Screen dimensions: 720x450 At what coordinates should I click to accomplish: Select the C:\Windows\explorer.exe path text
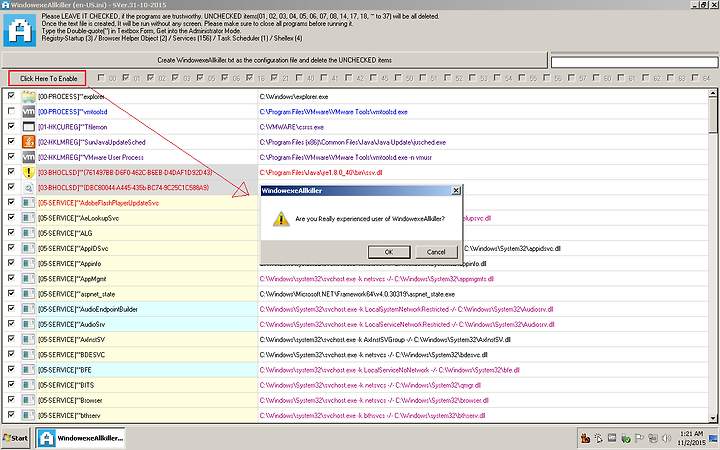(x=294, y=97)
